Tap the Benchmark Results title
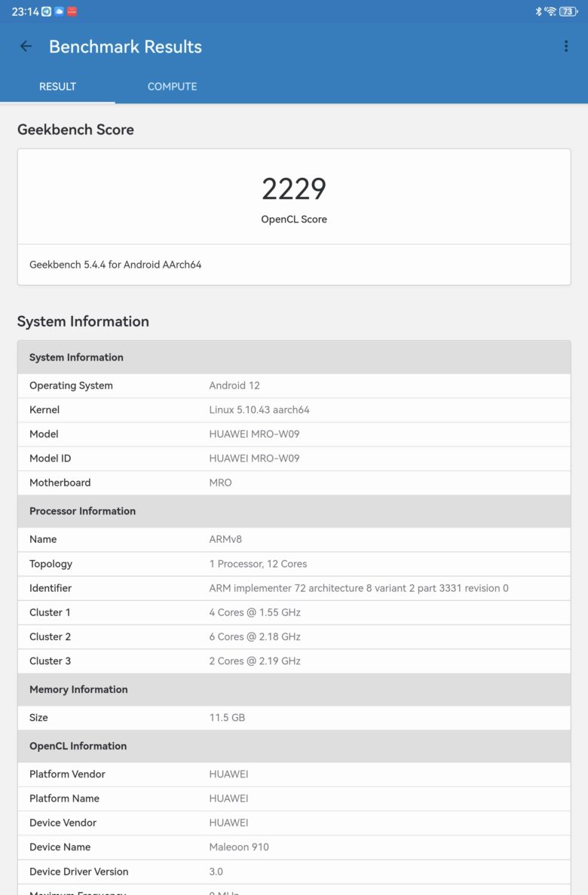Image resolution: width=588 pixels, height=895 pixels. click(126, 46)
